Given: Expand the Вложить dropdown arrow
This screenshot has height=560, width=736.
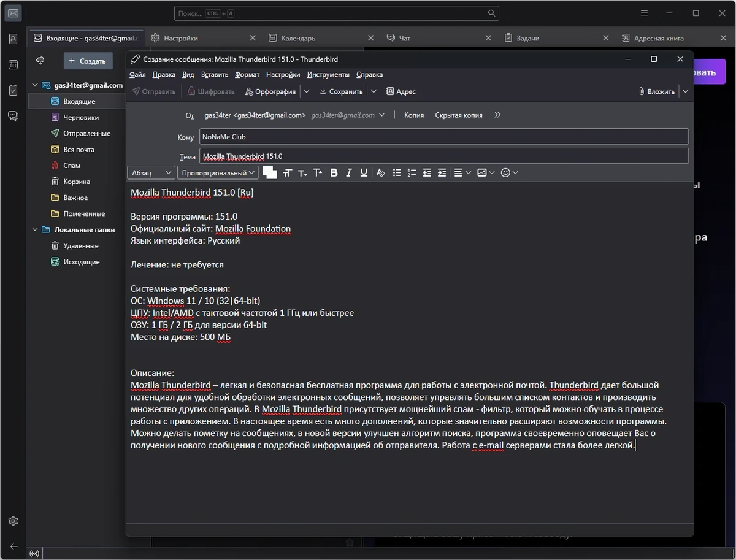Looking at the screenshot, I should pyautogui.click(x=686, y=91).
